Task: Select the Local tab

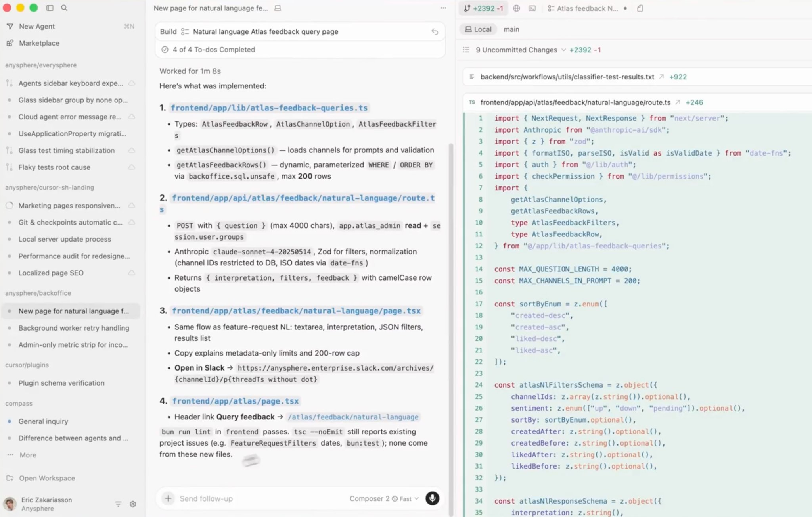Action: pos(478,29)
